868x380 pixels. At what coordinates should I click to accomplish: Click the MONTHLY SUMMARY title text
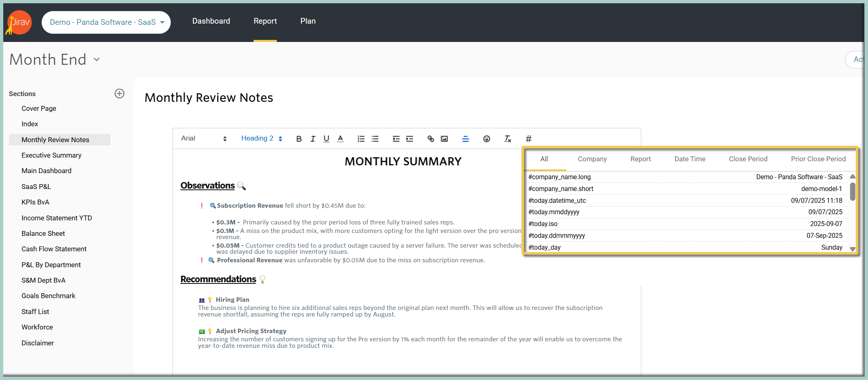pyautogui.click(x=403, y=162)
